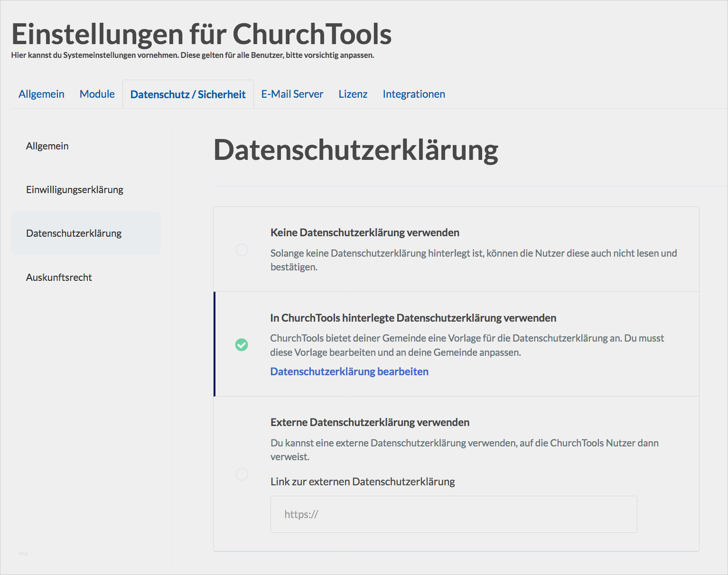Screen dimensions: 728x575
Task: Click 'In ChurchTools hinterlegte Datenschutzerklärung verwenden' title
Action: pos(413,318)
